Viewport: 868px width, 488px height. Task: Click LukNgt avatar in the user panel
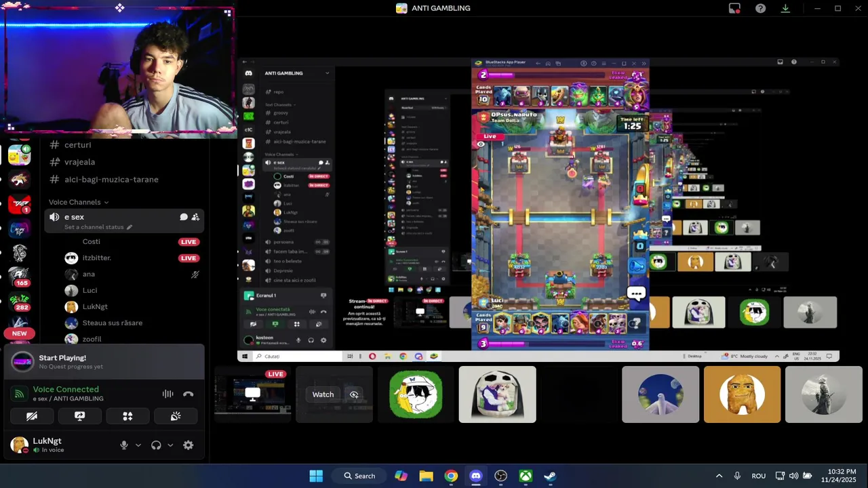20,445
